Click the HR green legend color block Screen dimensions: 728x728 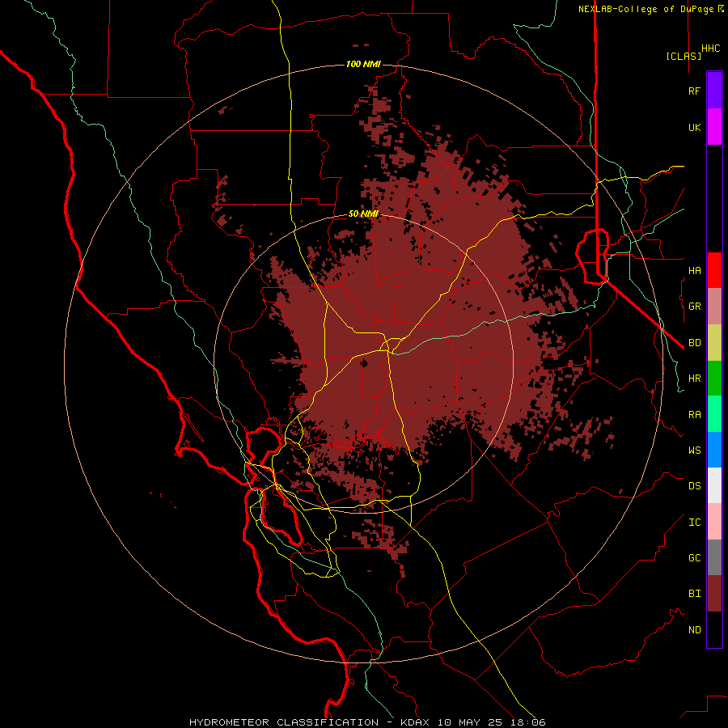click(714, 379)
